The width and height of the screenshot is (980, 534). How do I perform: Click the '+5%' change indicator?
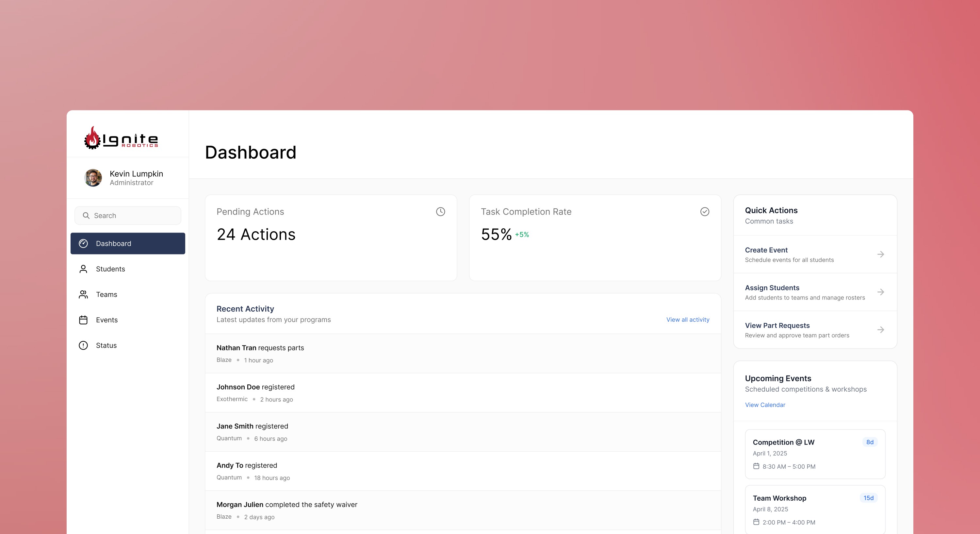(x=522, y=235)
